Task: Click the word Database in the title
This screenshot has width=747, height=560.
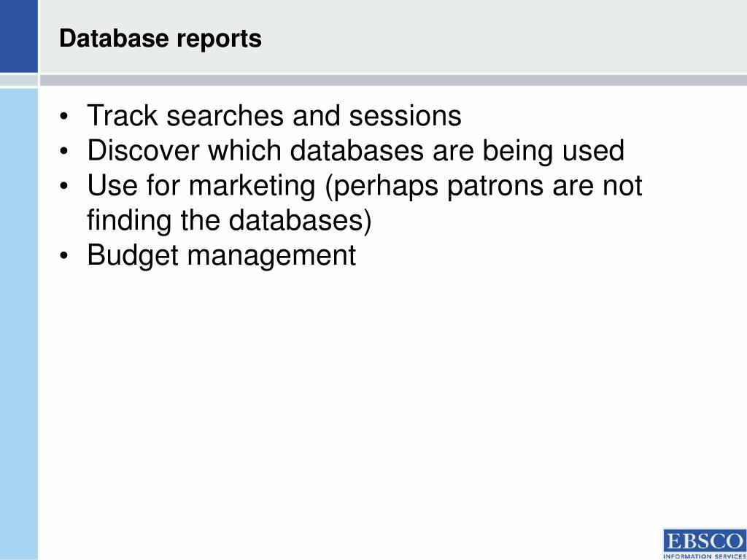Action: pos(115,39)
